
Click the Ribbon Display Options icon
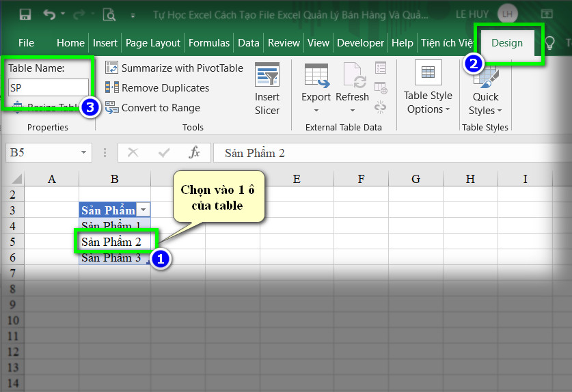tap(547, 14)
